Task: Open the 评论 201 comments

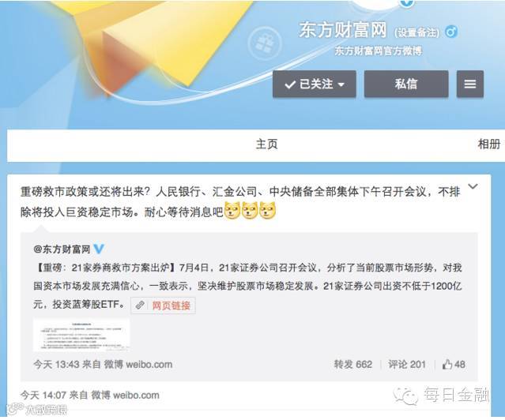Action: [x=407, y=364]
